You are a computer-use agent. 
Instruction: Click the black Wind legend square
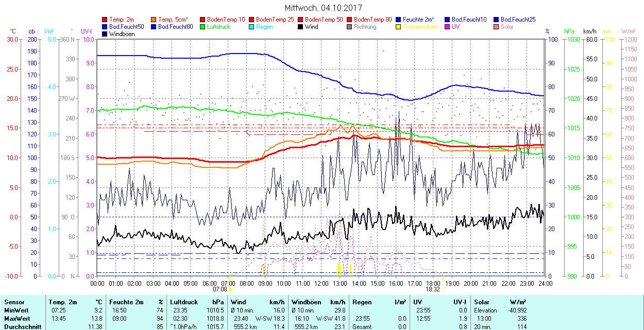pyautogui.click(x=301, y=27)
